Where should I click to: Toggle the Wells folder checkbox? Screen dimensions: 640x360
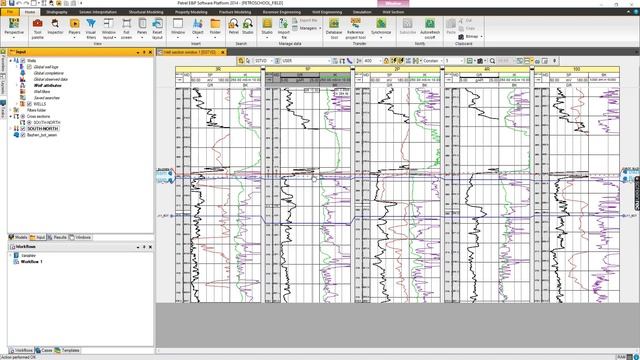(x=23, y=60)
